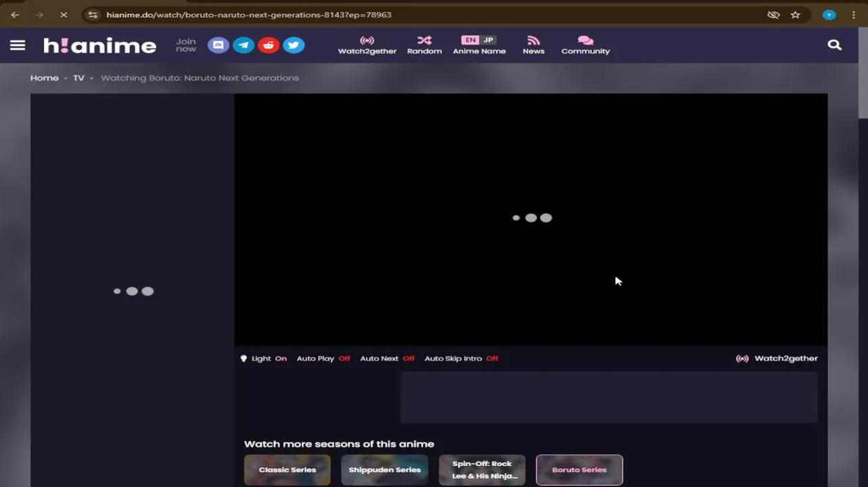Open the Classic Series season
Screen dimensions: 868x487
coord(288,470)
